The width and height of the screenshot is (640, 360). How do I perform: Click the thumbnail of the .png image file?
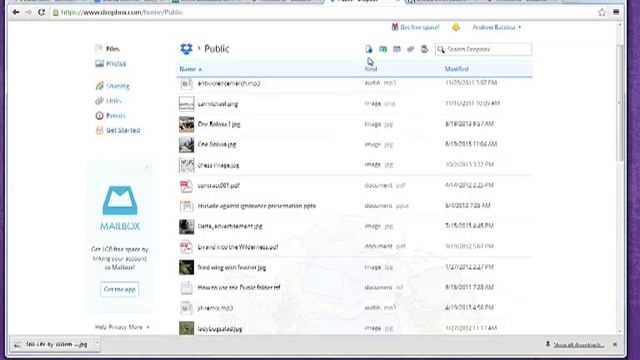(187, 104)
